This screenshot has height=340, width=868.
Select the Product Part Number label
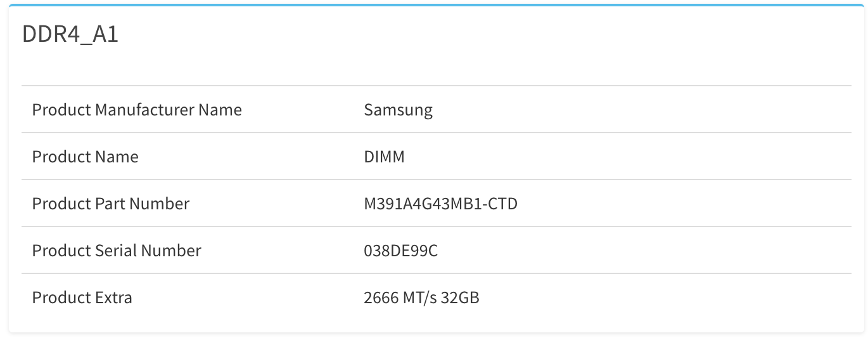tap(111, 204)
